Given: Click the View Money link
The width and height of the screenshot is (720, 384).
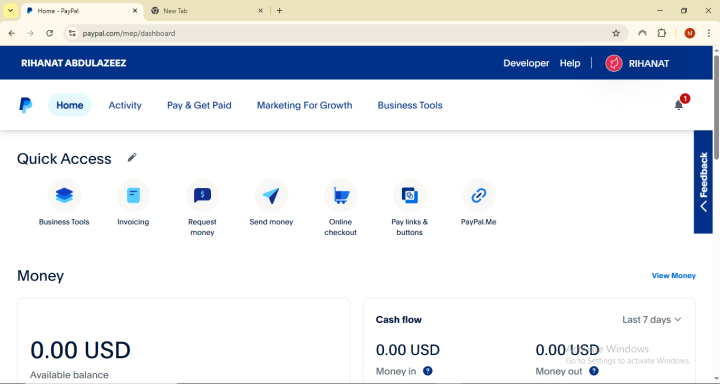Looking at the screenshot, I should click(x=674, y=276).
